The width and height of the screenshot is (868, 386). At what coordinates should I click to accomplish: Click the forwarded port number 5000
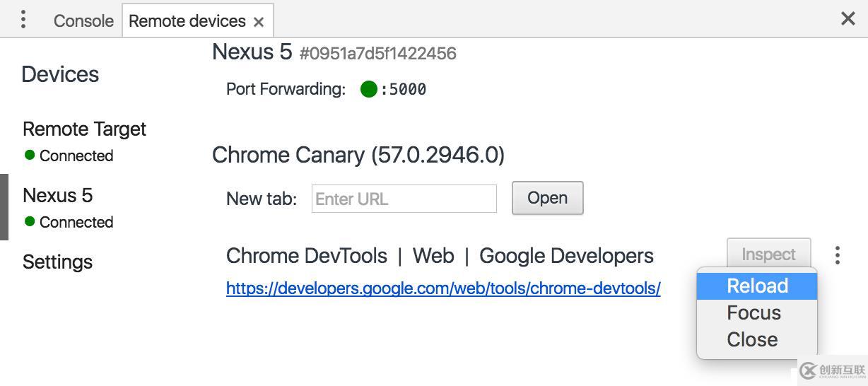(x=404, y=89)
